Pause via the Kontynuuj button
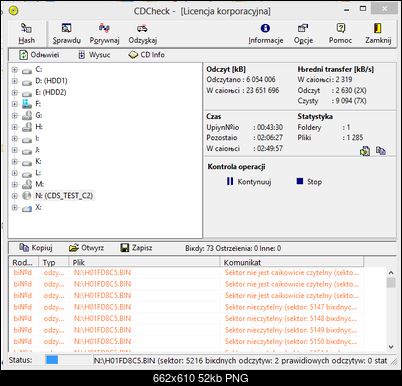Screen dimensions: 402x386 click(249, 182)
